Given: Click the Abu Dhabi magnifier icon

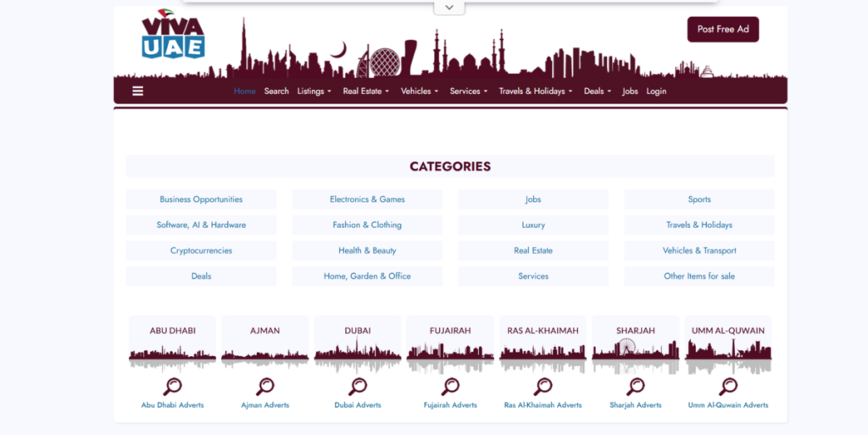Looking at the screenshot, I should coord(172,387).
